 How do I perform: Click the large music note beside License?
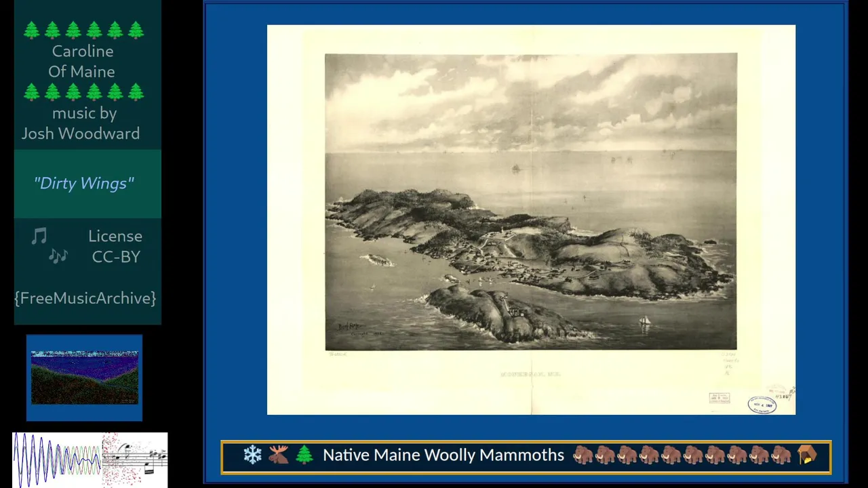click(x=39, y=236)
